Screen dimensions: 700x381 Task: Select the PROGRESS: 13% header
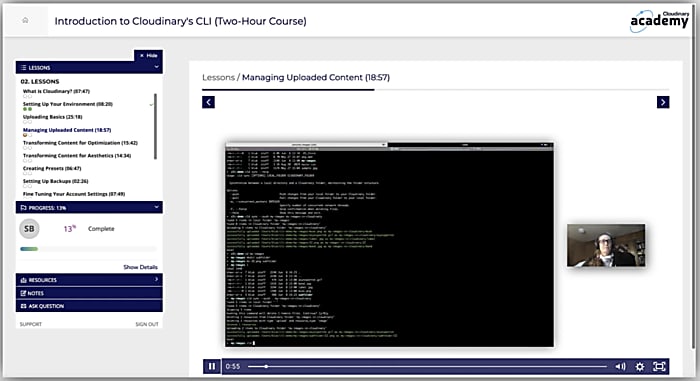pyautogui.click(x=89, y=207)
